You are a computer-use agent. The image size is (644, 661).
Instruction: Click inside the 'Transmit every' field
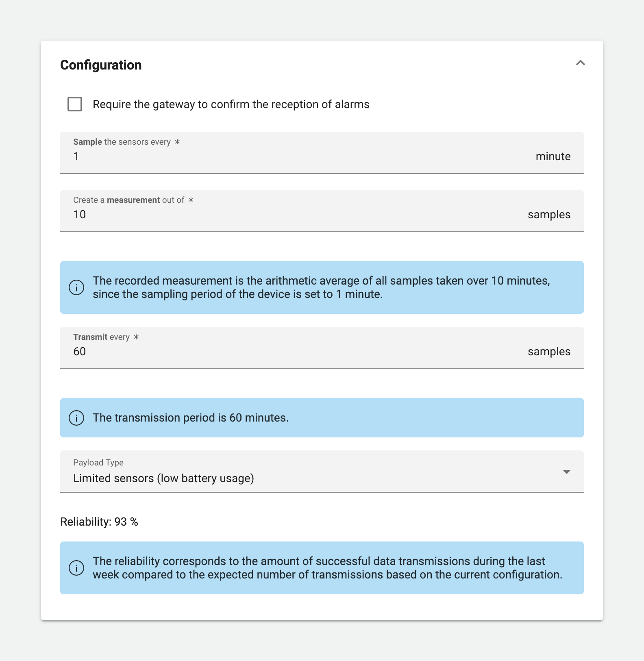(x=244, y=351)
